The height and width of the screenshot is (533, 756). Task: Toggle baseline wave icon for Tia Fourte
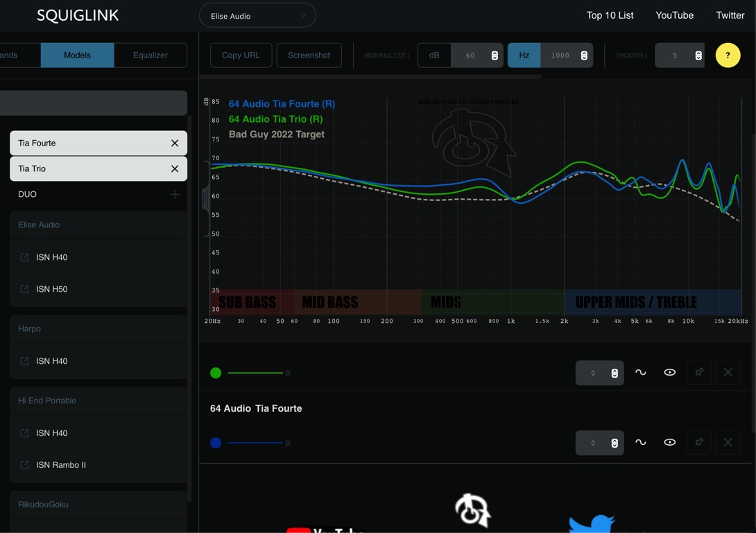tap(640, 442)
